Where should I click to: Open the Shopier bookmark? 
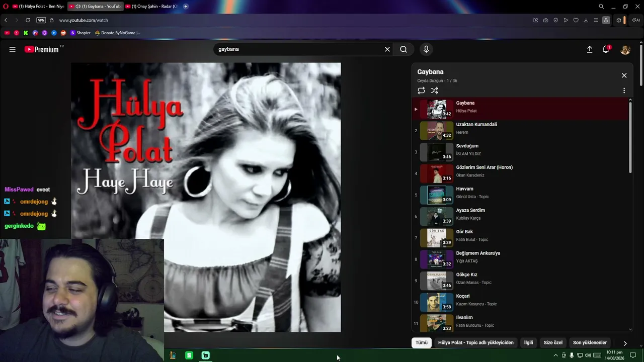(x=80, y=33)
